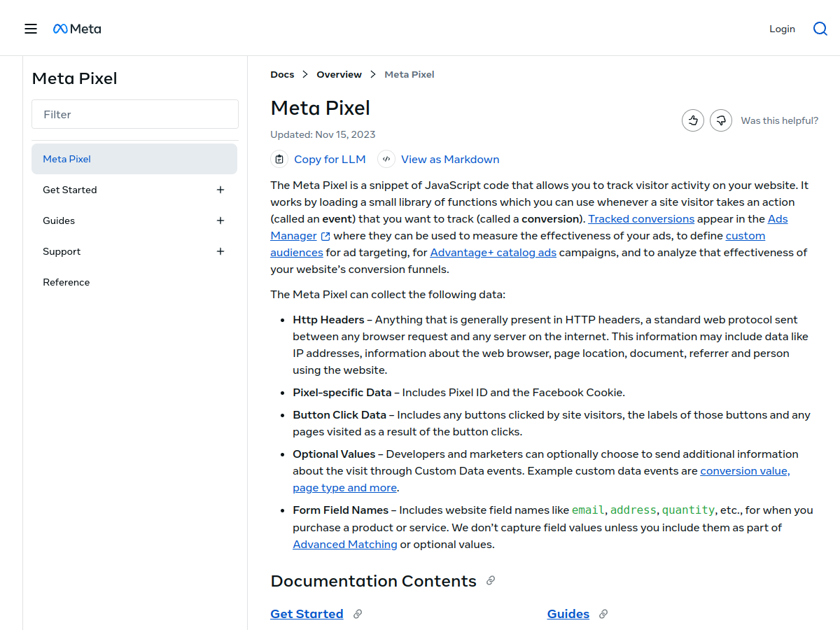Go to Overview breadcrumb
Screen dimensions: 840x630
pos(339,74)
